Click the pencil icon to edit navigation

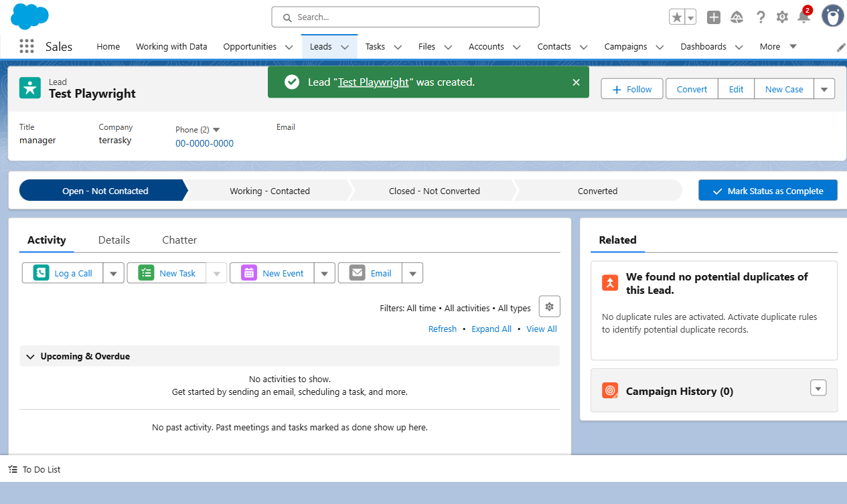(841, 47)
